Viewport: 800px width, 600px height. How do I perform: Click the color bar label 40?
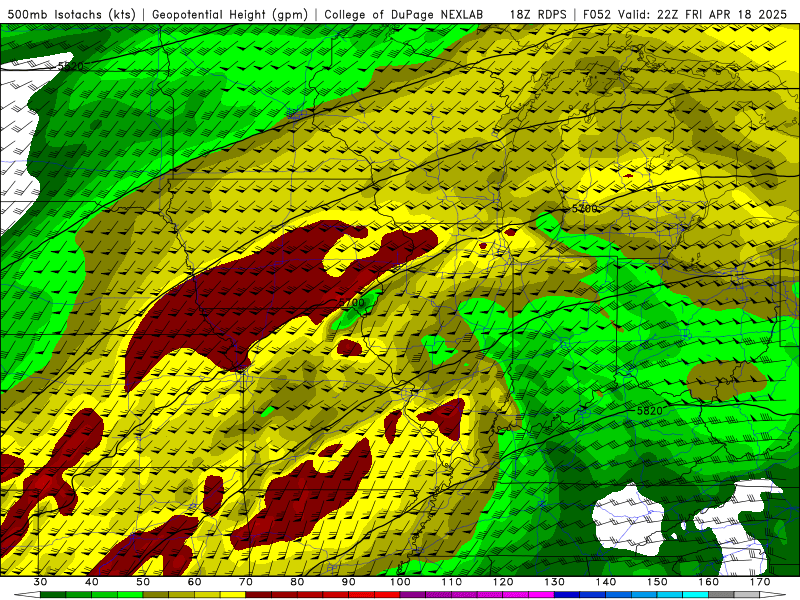pyautogui.click(x=92, y=582)
